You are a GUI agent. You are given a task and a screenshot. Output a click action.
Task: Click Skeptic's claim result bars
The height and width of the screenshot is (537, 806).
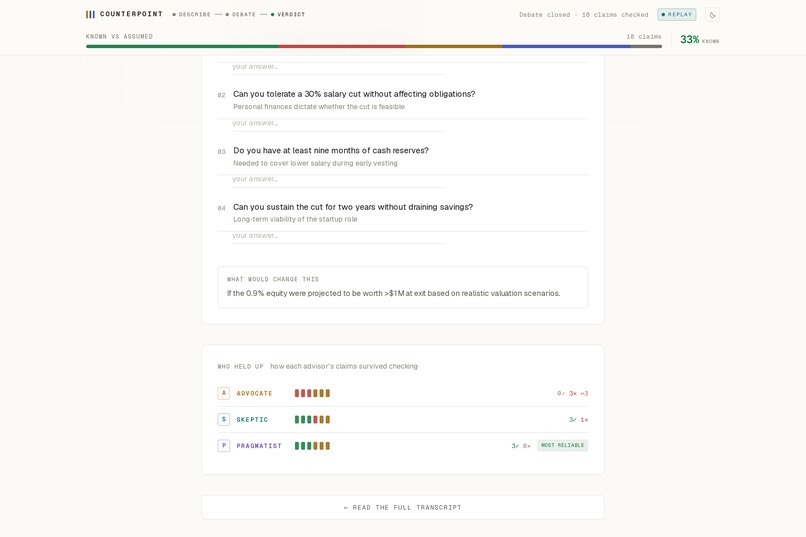[312, 419]
